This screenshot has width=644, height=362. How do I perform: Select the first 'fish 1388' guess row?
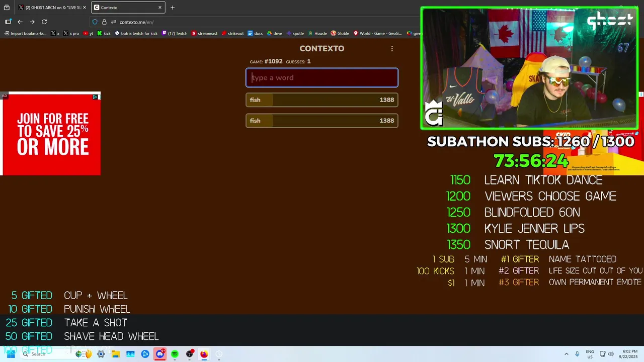click(x=322, y=100)
